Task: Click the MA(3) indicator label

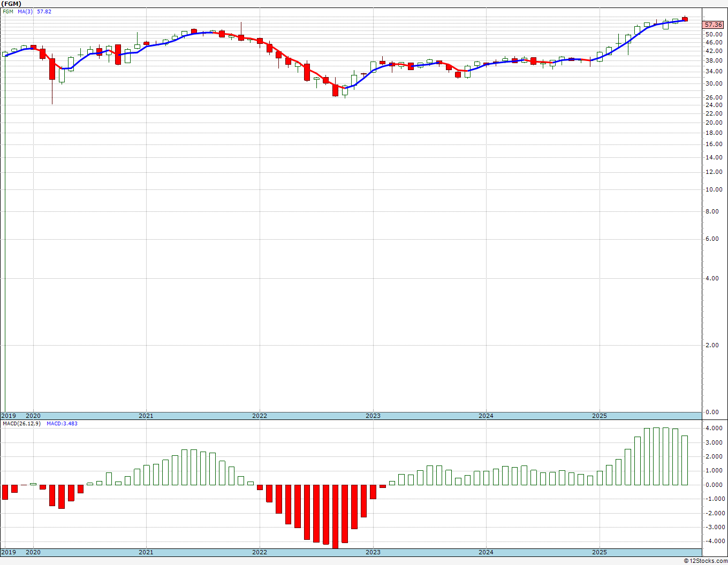Action: point(25,11)
